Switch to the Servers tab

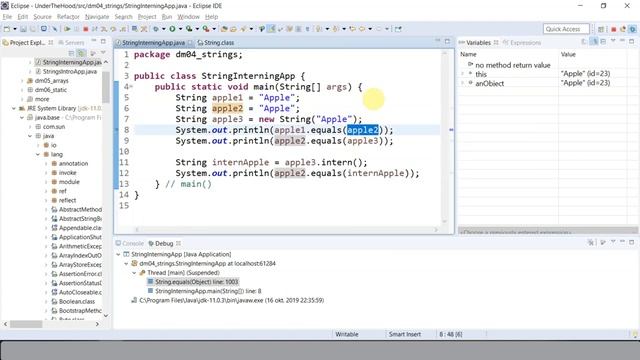[x=71, y=42]
